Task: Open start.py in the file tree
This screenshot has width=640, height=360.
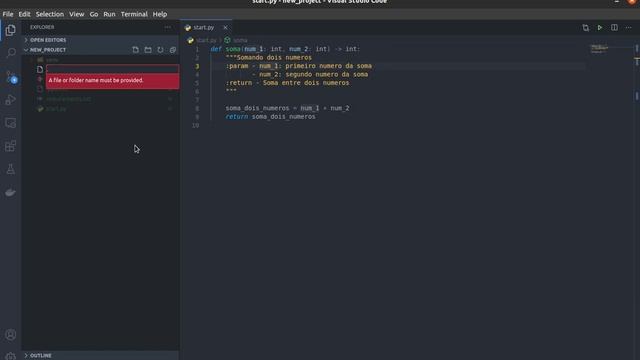Action: (x=56, y=109)
